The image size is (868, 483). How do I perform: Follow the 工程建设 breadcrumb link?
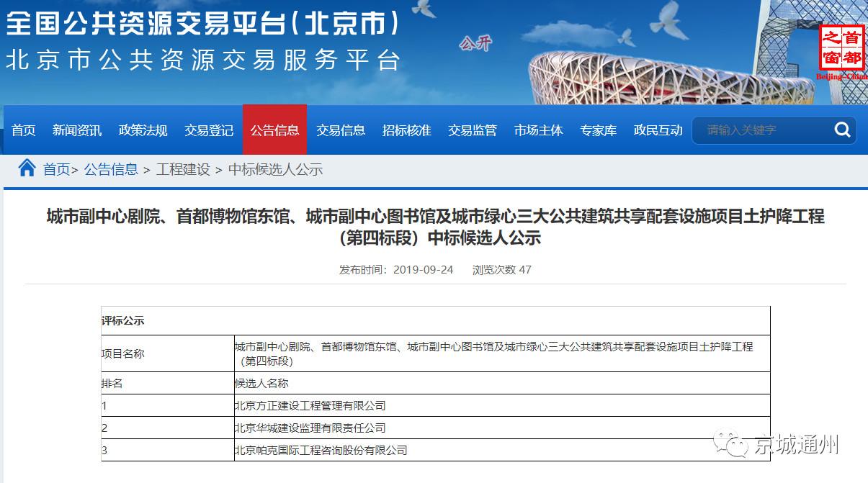pyautogui.click(x=183, y=170)
